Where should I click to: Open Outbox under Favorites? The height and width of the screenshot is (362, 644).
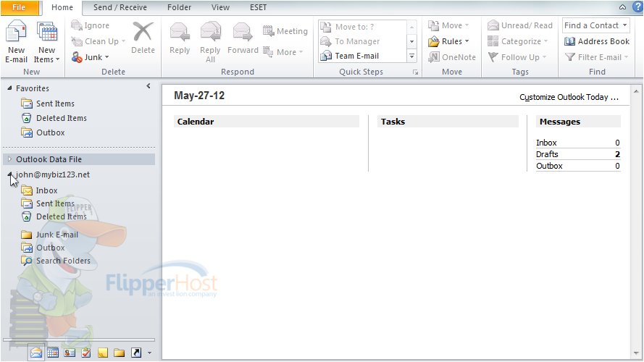43,132
